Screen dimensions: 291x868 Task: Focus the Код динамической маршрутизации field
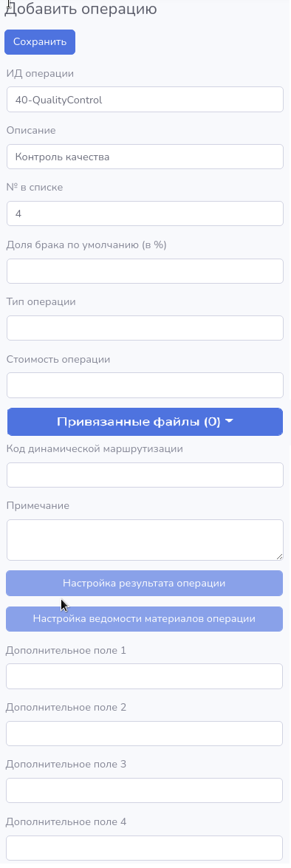(x=145, y=475)
